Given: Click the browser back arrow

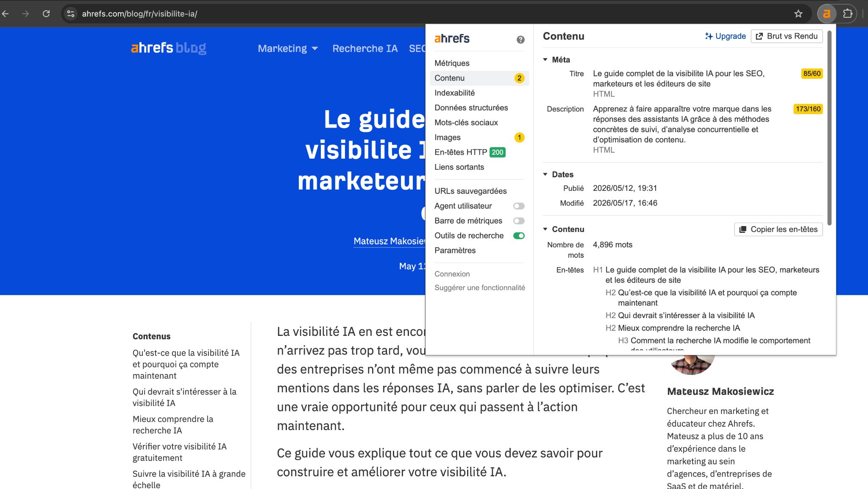Looking at the screenshot, I should 6,14.
